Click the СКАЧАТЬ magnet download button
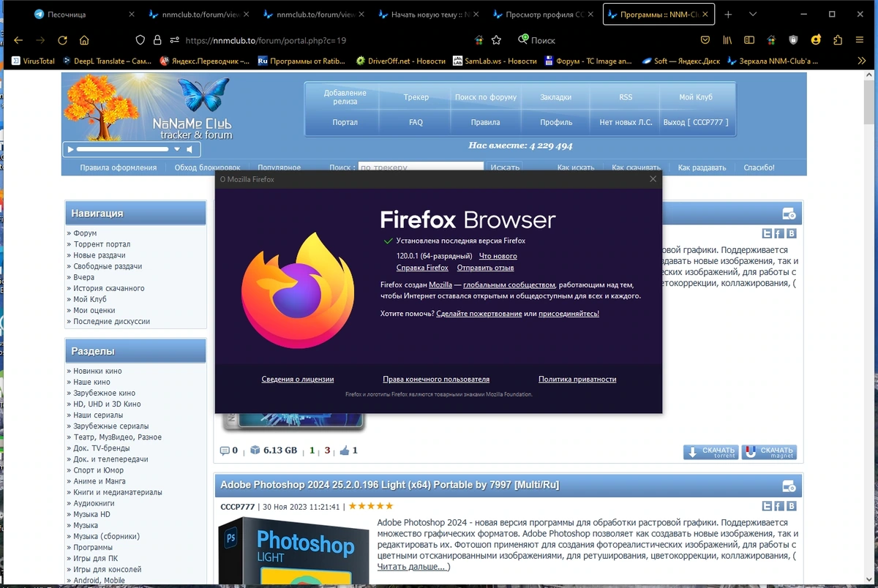The height and width of the screenshot is (588, 878). click(769, 452)
